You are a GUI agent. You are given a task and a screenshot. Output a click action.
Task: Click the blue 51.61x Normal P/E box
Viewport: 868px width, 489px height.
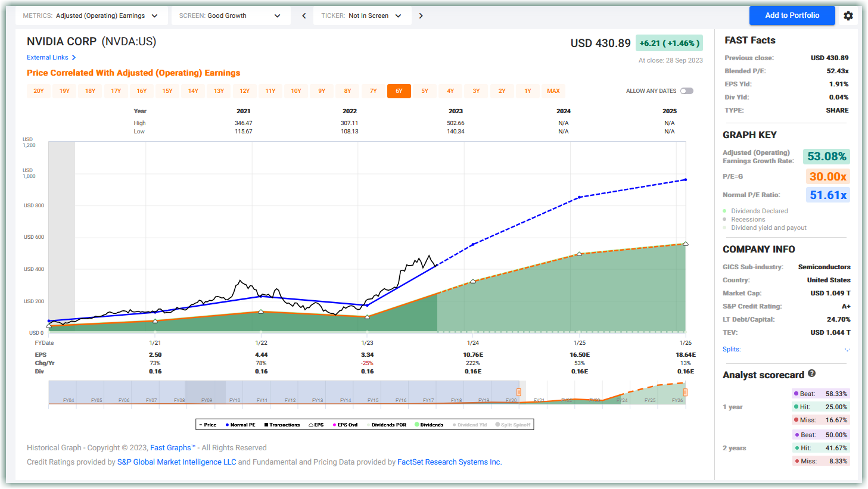pos(828,195)
